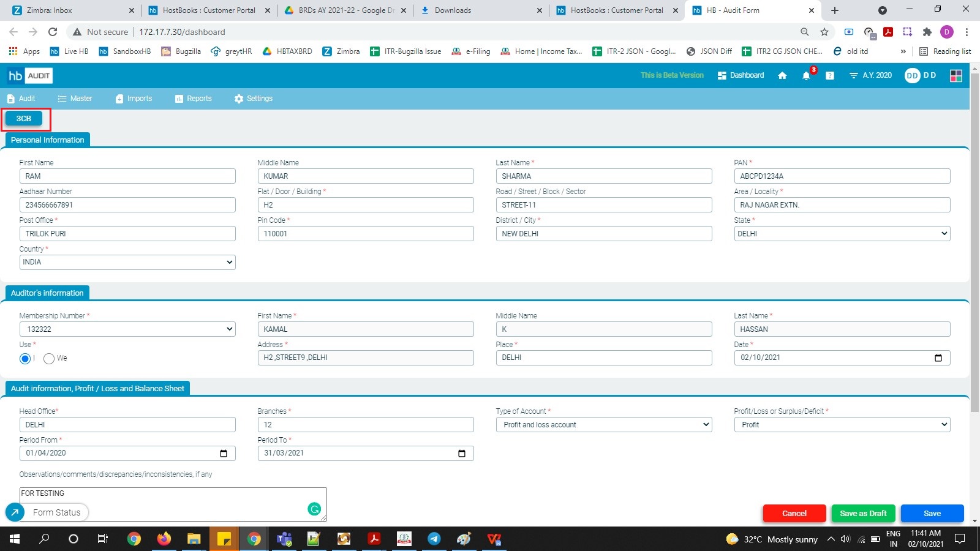Open the Settings menu

(253, 99)
